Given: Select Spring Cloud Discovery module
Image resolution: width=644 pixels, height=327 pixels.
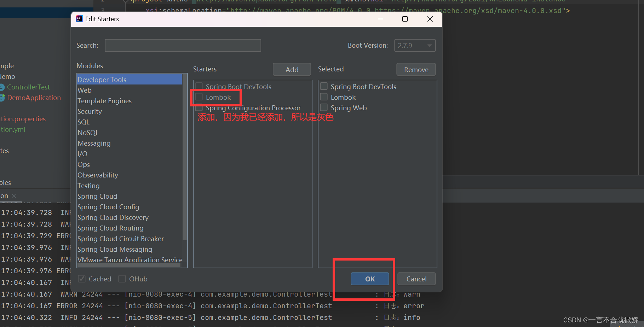Looking at the screenshot, I should tap(130, 217).
